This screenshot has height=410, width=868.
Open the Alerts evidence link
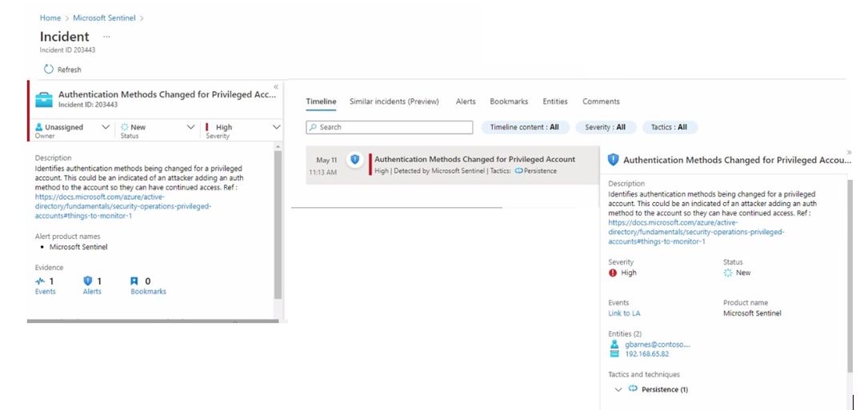coord(92,292)
